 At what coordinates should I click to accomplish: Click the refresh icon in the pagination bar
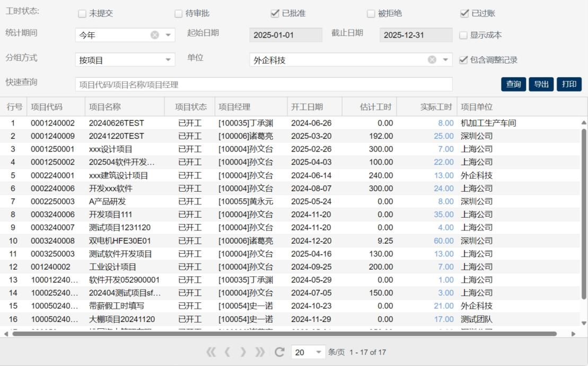coord(279,352)
